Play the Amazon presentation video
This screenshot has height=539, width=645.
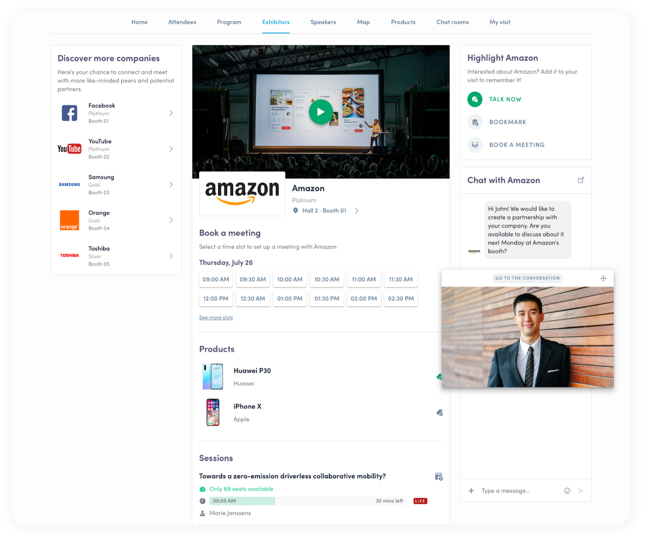pos(320,112)
